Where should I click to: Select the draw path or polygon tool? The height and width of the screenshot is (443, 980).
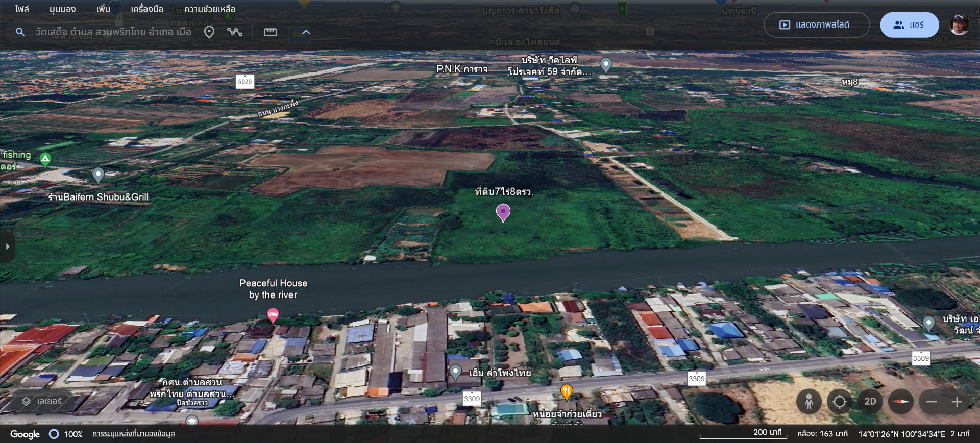(x=235, y=32)
